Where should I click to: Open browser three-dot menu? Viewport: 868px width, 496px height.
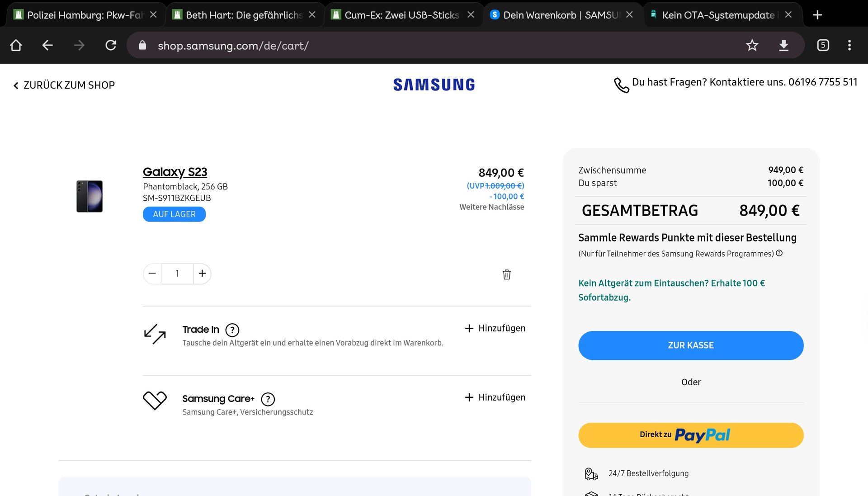point(849,45)
